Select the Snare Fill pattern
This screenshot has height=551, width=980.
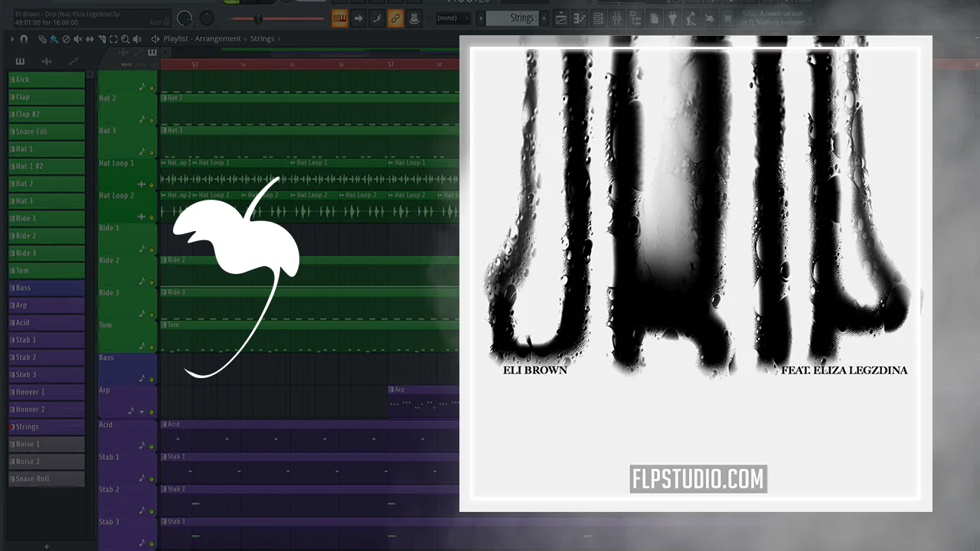[46, 132]
